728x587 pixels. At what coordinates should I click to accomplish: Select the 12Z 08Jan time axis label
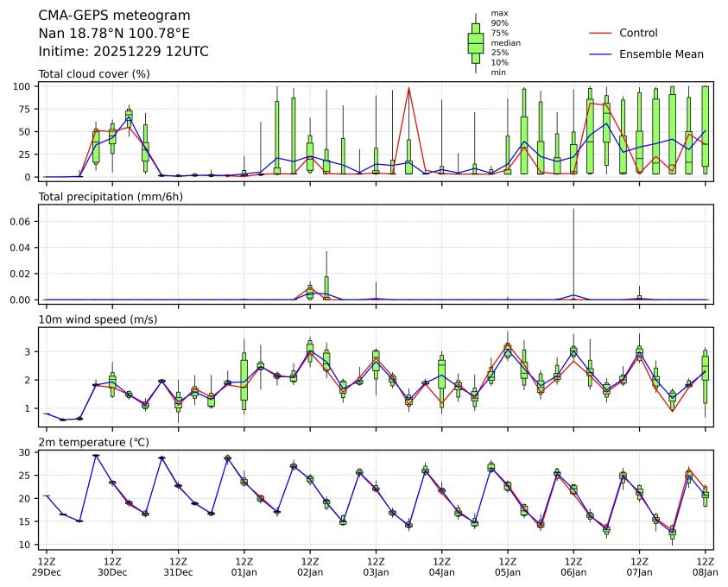click(706, 566)
